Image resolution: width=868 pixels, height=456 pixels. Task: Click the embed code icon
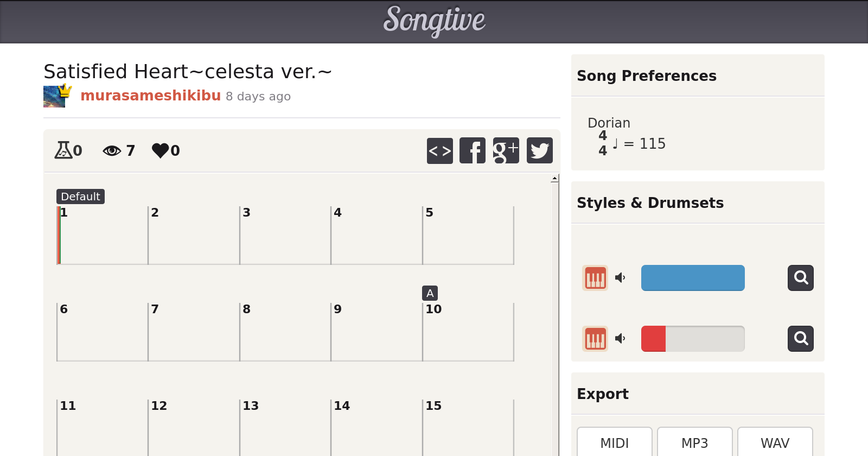pyautogui.click(x=439, y=150)
